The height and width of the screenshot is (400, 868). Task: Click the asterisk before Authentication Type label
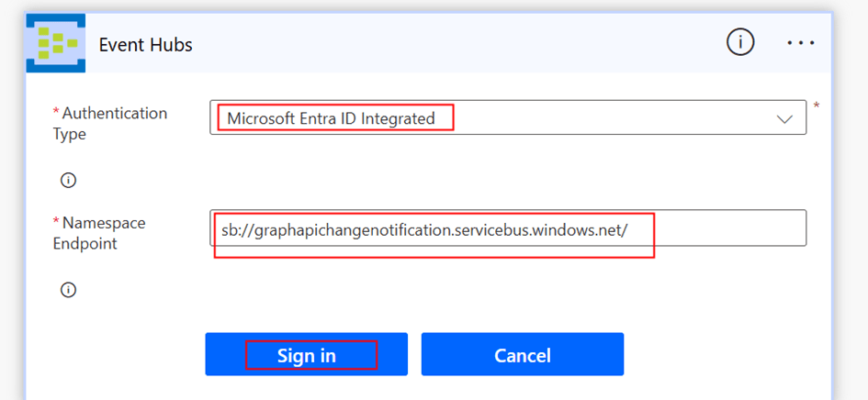[x=55, y=113]
